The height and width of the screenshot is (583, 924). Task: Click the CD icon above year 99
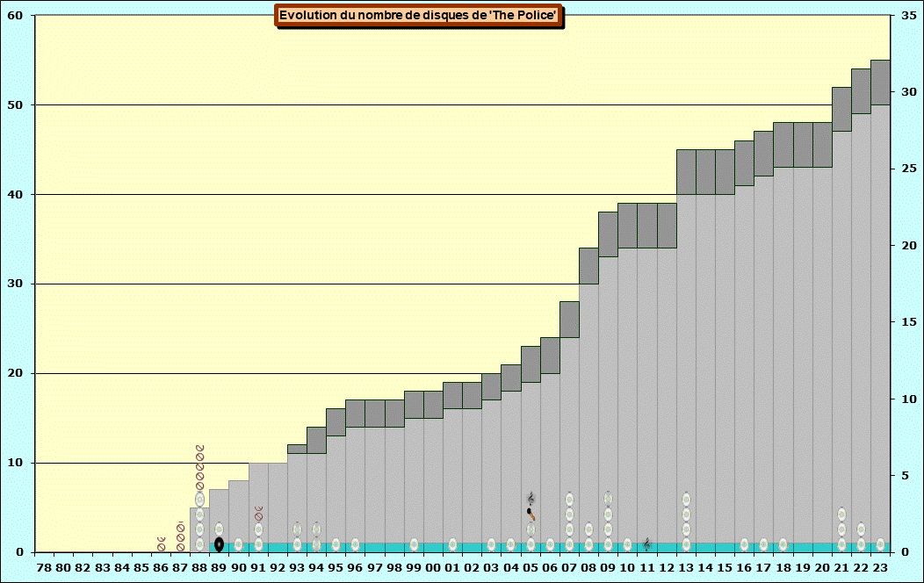[x=414, y=544]
